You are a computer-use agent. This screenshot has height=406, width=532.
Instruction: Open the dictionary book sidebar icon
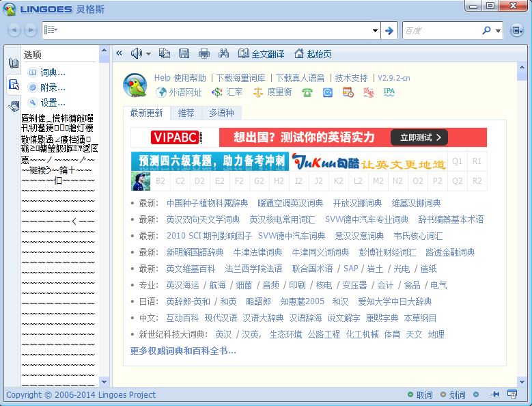(x=14, y=63)
